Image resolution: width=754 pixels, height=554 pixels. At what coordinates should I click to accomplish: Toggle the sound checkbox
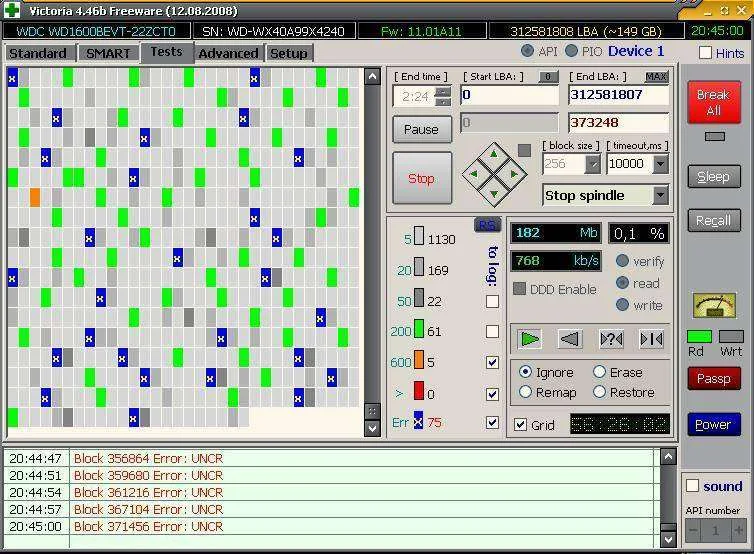click(x=692, y=486)
